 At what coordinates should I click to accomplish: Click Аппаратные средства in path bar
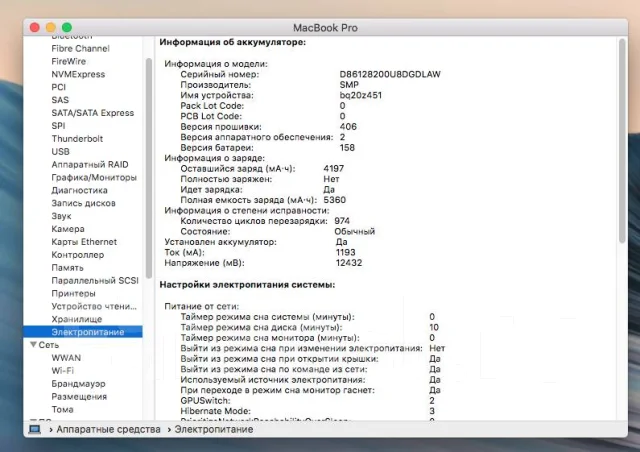point(108,430)
